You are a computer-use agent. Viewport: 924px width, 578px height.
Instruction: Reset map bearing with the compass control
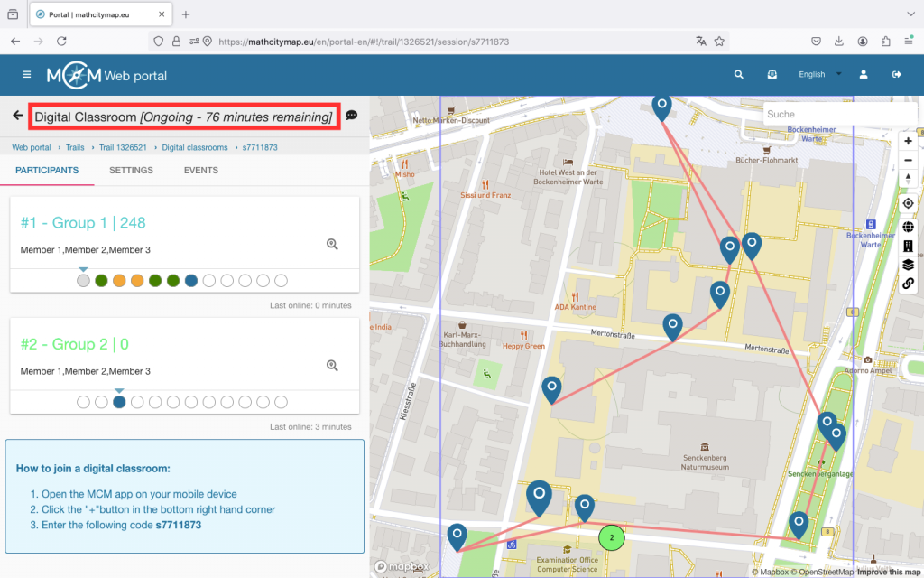tap(908, 179)
